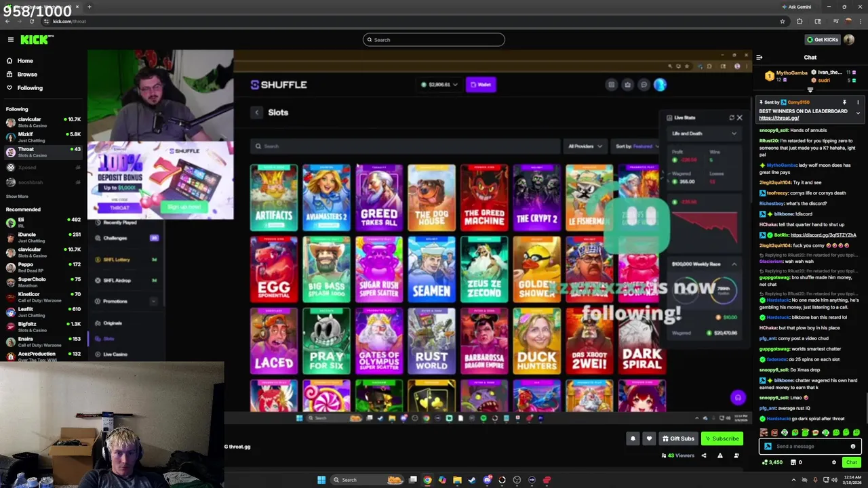The image size is (868, 488).
Task: Click the 43 Viewers count
Action: click(677, 455)
